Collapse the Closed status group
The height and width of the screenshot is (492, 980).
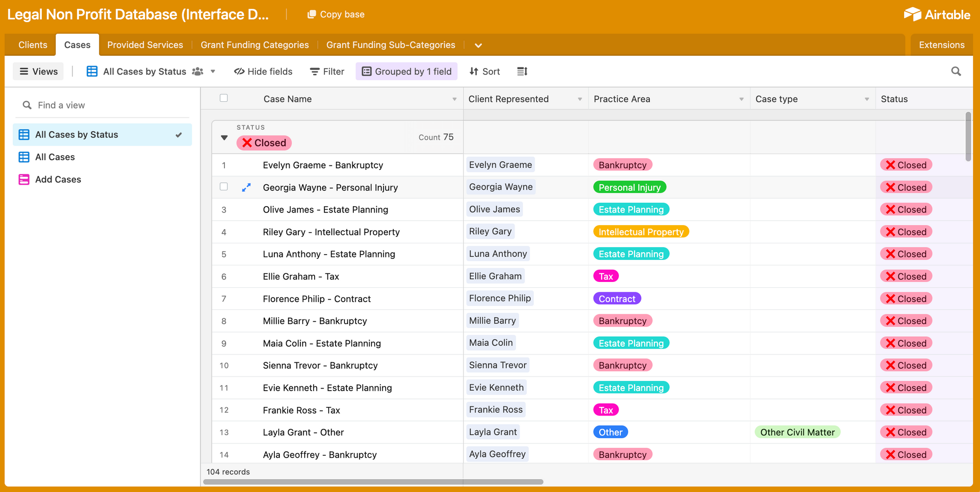click(x=224, y=138)
